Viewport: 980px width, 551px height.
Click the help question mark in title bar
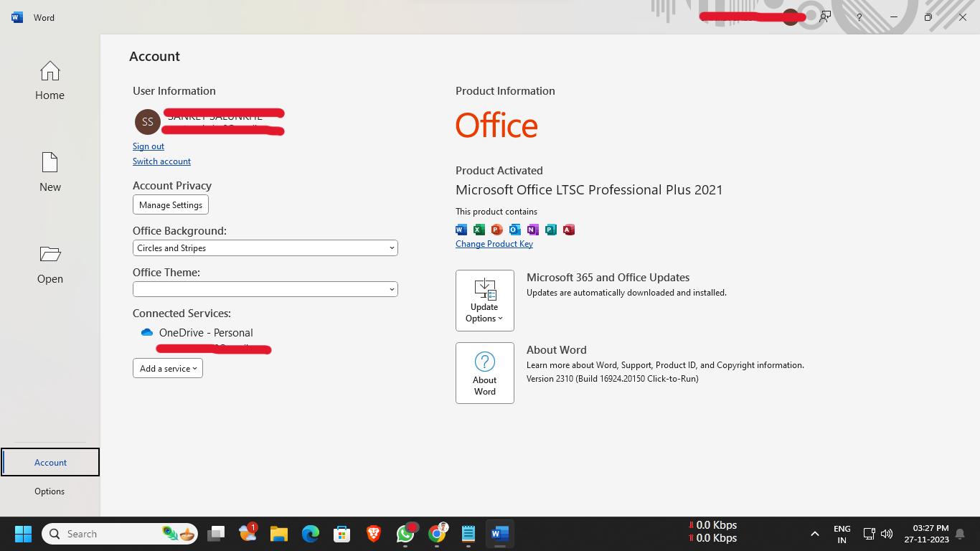click(859, 17)
